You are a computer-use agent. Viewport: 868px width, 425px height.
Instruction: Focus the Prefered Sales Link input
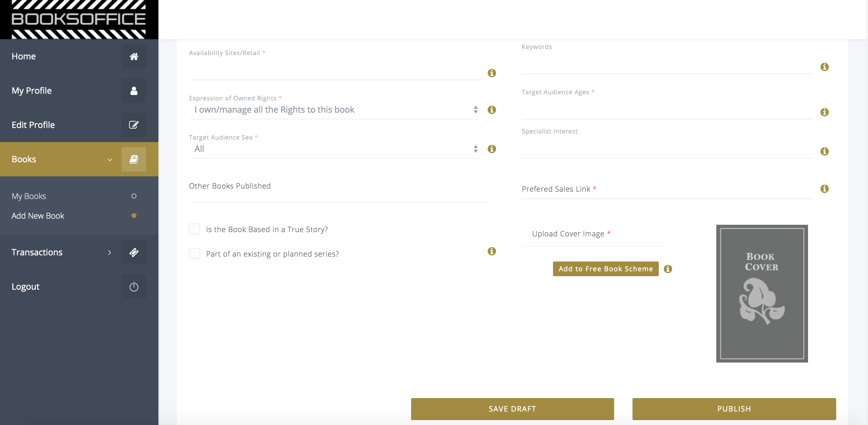[667, 189]
